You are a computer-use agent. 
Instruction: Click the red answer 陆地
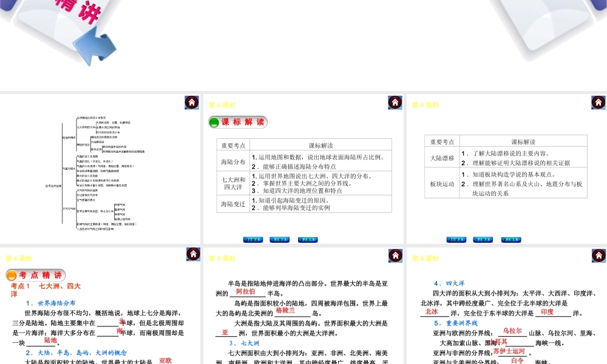tap(51, 340)
